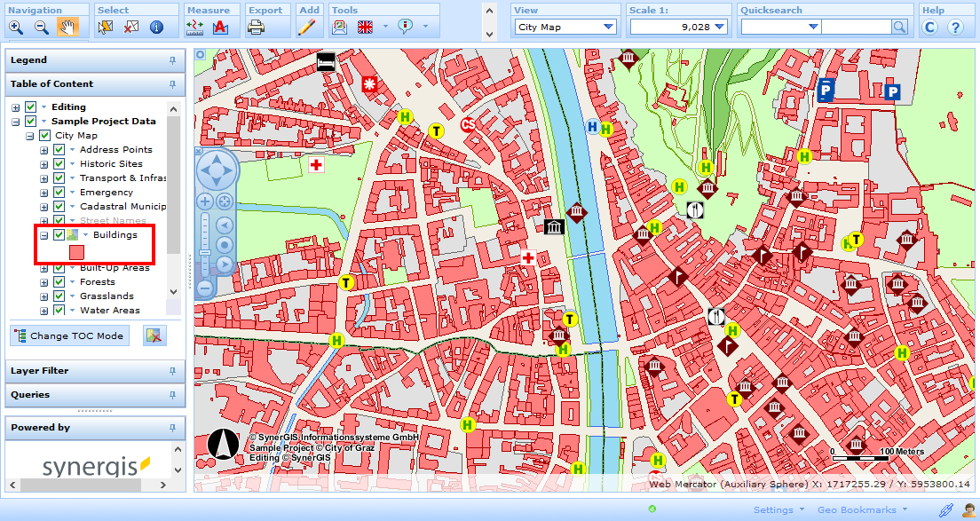Click the blue info icon under Select
Image resolution: width=980 pixels, height=521 pixels.
coord(154,27)
